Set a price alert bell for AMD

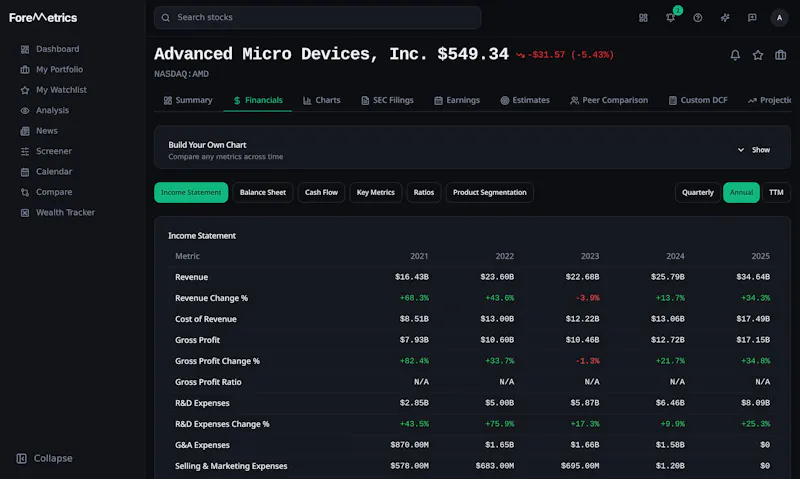tap(735, 55)
